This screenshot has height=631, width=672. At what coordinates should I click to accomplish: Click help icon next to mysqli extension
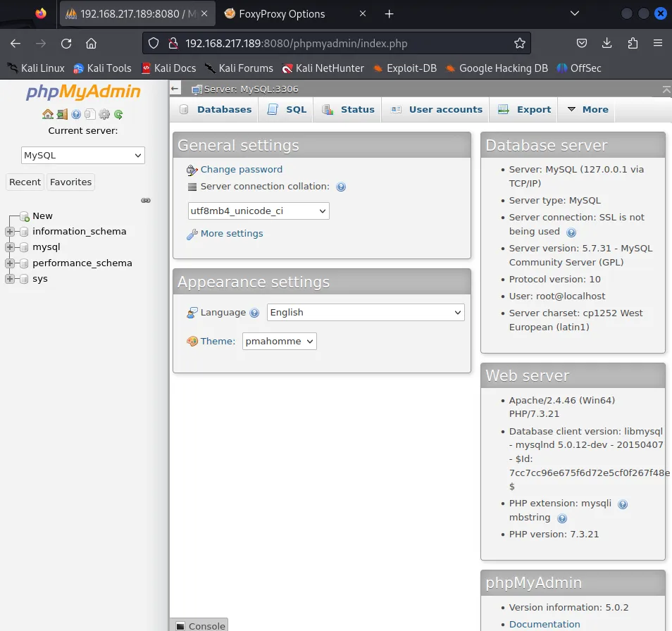622,504
